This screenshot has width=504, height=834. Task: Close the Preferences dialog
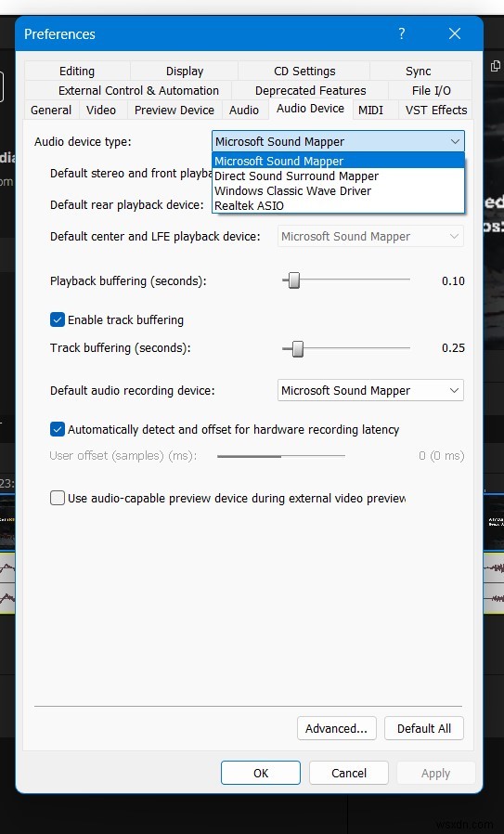pos(455,33)
